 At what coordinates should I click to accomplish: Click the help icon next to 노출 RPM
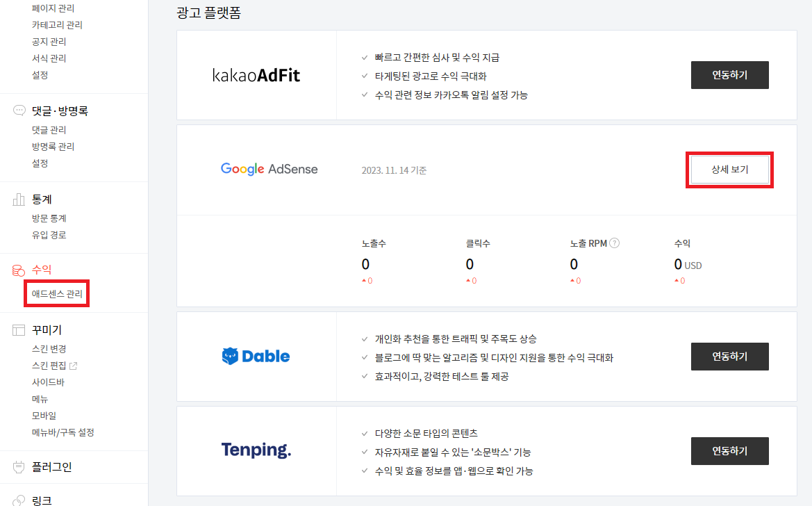click(614, 243)
